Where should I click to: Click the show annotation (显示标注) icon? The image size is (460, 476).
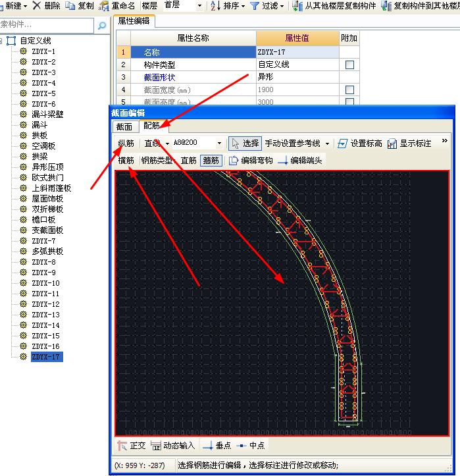[392, 144]
